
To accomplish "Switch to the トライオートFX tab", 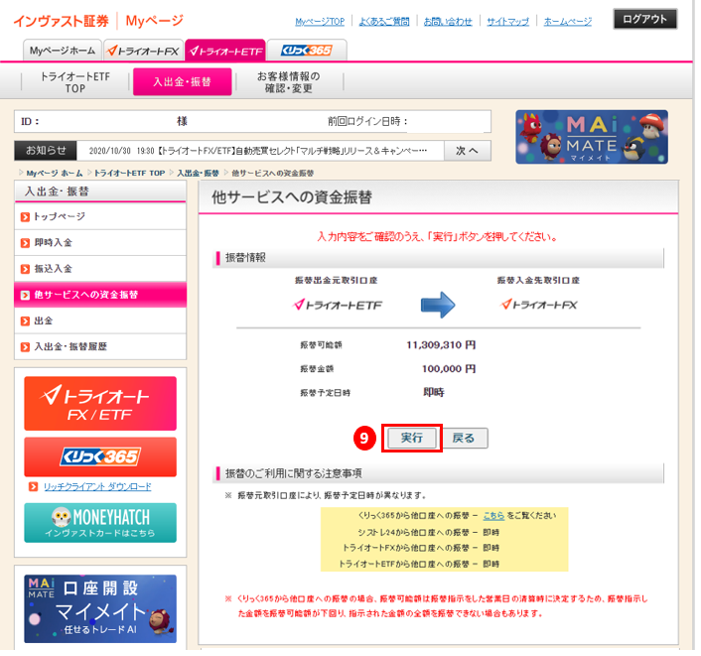I will (143, 51).
